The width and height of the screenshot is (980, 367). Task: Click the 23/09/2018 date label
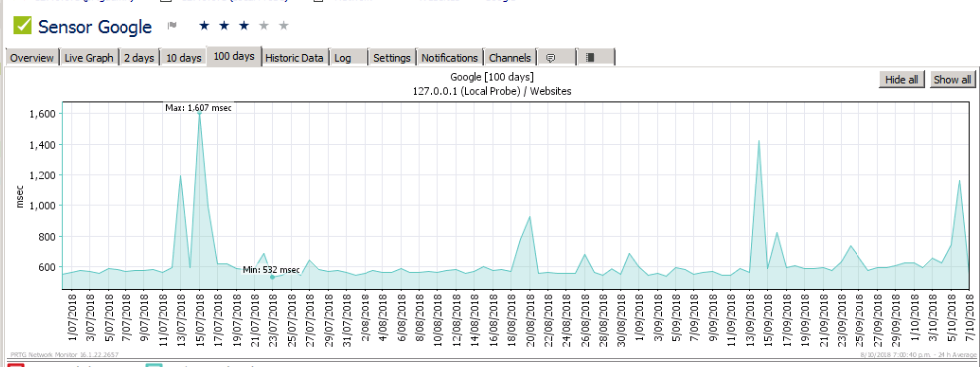pos(842,320)
